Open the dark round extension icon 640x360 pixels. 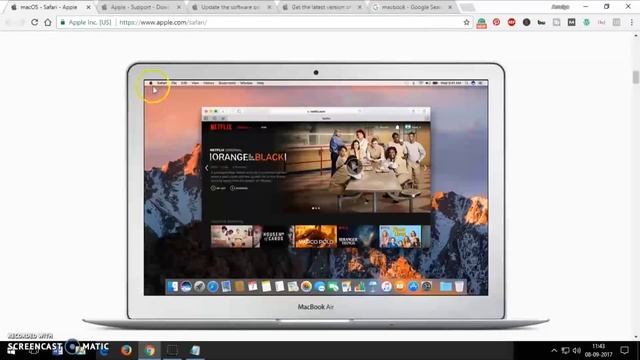pyautogui.click(x=527, y=22)
